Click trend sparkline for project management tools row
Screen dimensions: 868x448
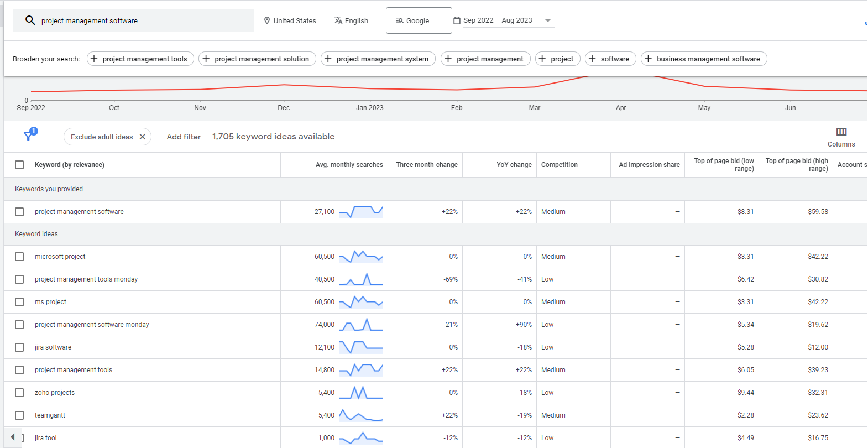[x=361, y=370]
